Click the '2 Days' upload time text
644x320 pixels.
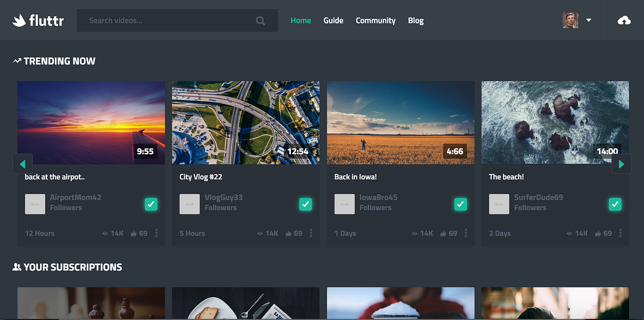tap(500, 234)
